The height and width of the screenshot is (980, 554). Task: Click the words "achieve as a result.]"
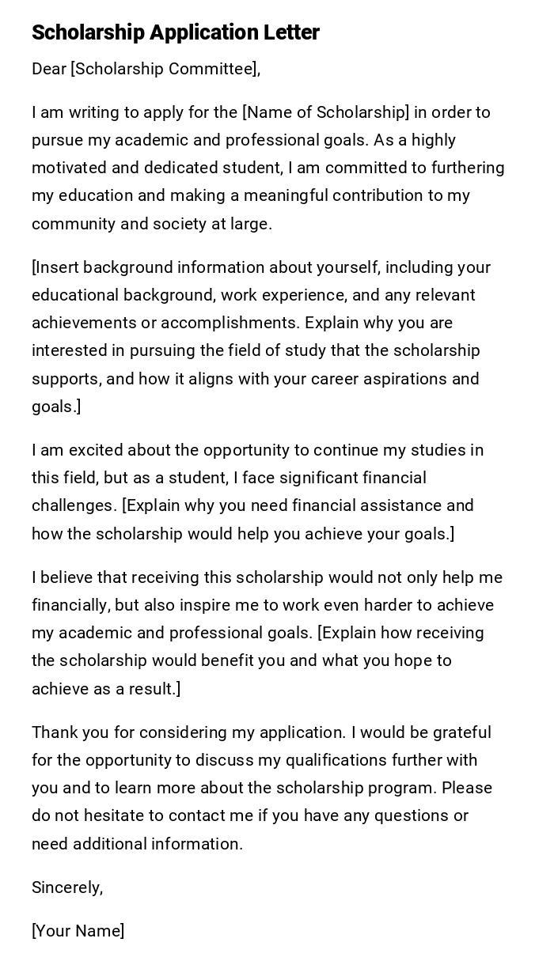tap(106, 689)
